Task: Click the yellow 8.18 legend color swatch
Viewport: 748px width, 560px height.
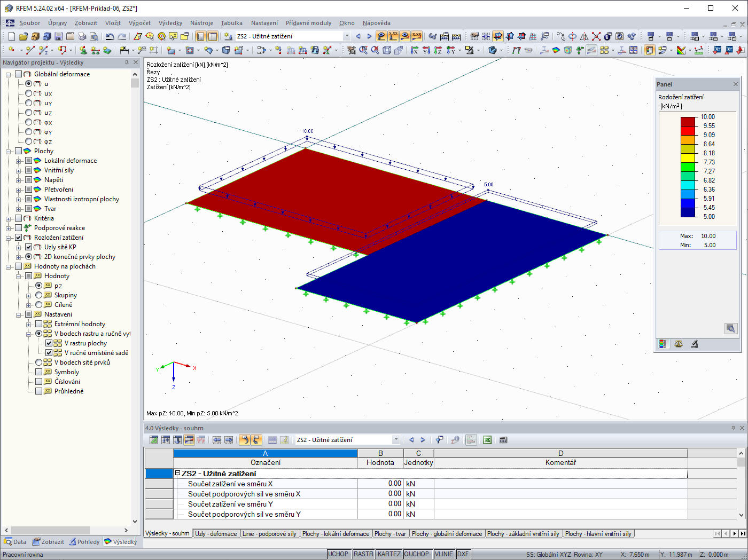Action: point(688,157)
